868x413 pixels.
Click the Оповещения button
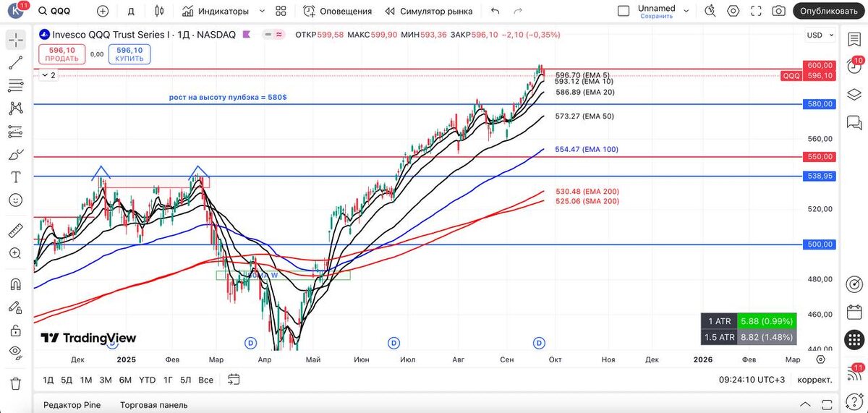[x=337, y=11]
